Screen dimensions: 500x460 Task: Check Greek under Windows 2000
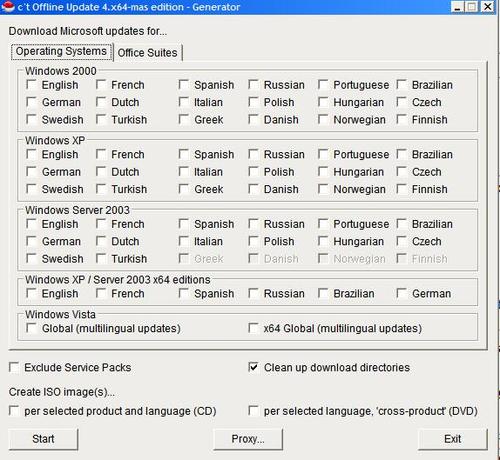[184, 119]
